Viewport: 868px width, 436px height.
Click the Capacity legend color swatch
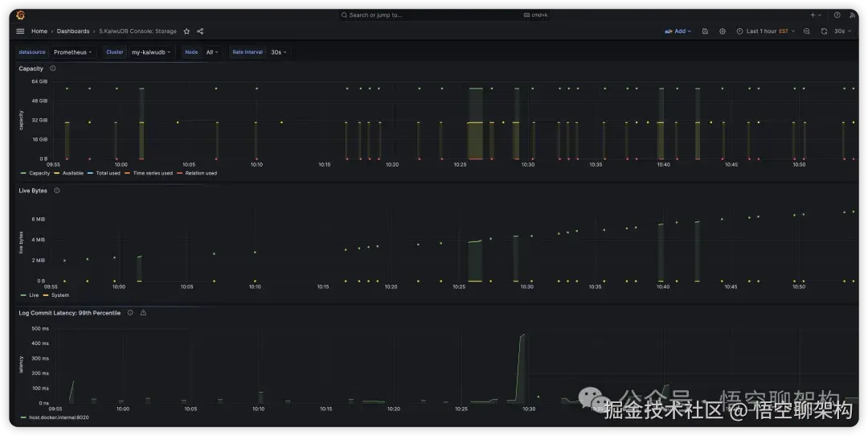[23, 174]
